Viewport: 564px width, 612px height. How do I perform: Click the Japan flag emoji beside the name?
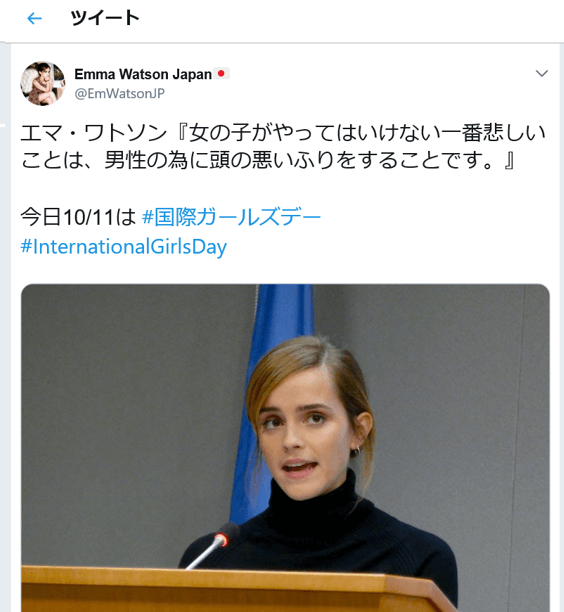pyautogui.click(x=221, y=73)
